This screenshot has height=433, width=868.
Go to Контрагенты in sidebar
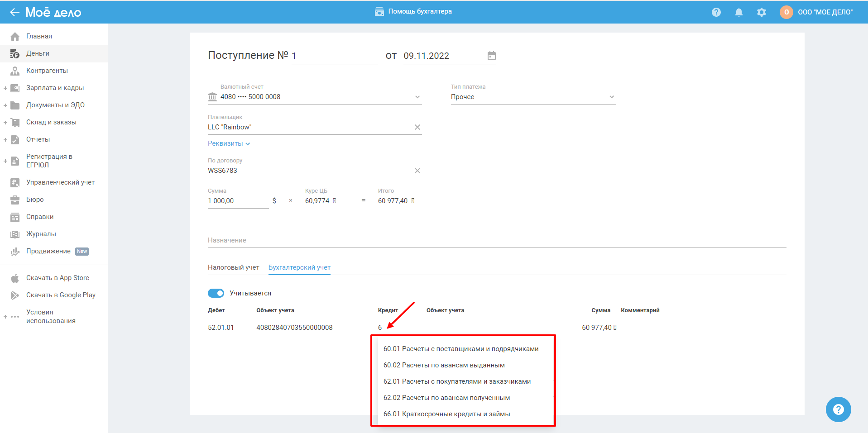pyautogui.click(x=47, y=71)
